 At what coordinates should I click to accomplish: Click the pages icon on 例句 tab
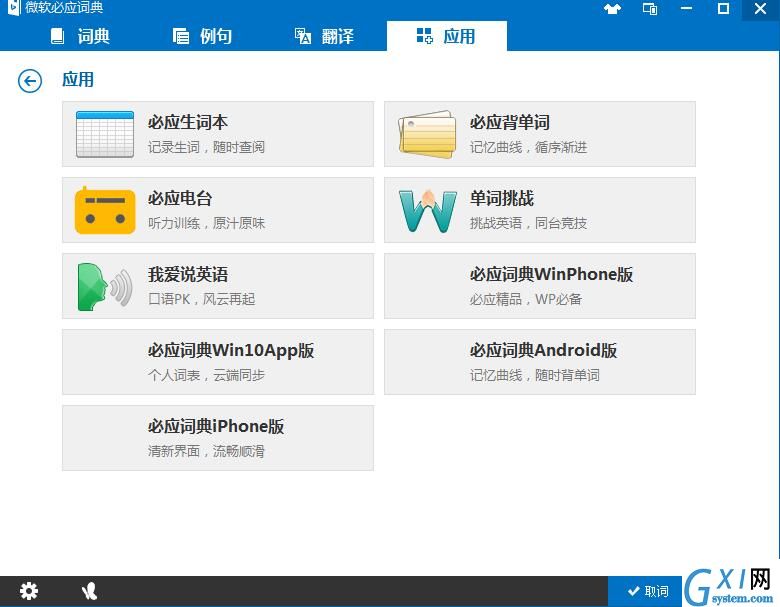[181, 36]
